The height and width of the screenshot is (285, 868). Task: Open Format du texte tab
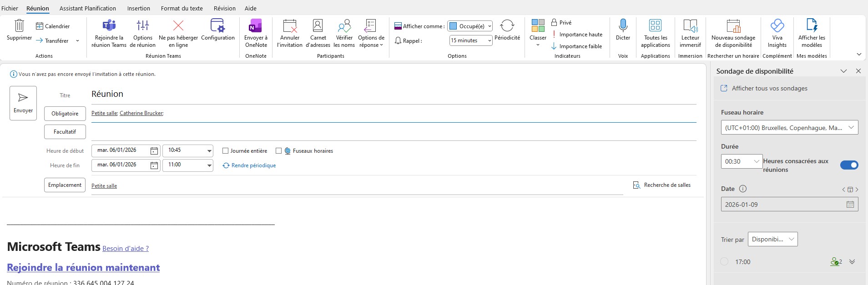pyautogui.click(x=182, y=8)
